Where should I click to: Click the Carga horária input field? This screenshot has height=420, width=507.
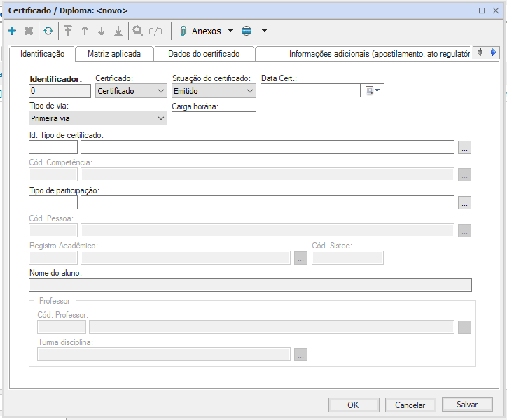[214, 118]
